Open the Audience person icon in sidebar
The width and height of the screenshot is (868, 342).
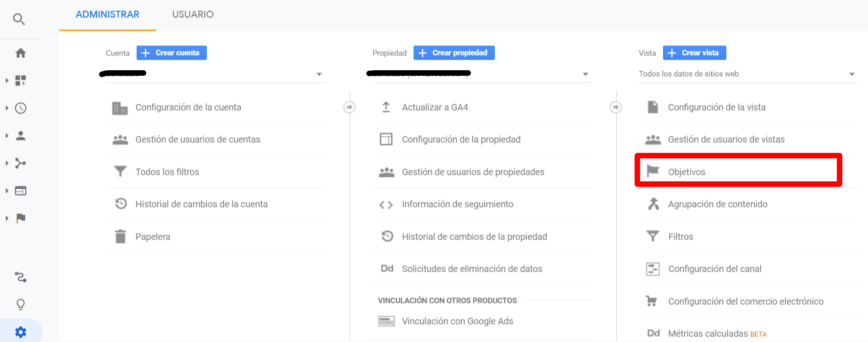[x=21, y=136]
